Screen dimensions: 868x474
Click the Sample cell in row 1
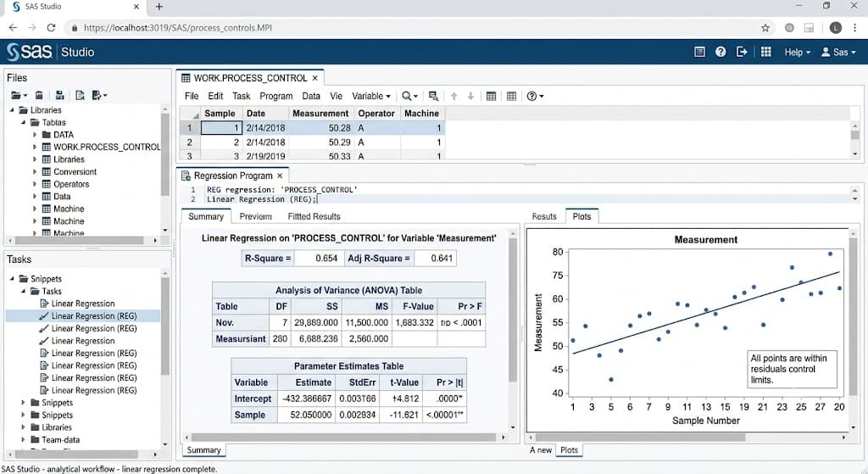coord(221,128)
